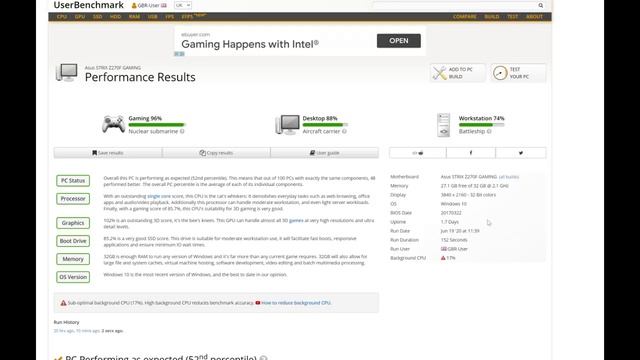Click the Workstation tower icon
The width and height of the screenshot is (640, 360).
(x=444, y=125)
